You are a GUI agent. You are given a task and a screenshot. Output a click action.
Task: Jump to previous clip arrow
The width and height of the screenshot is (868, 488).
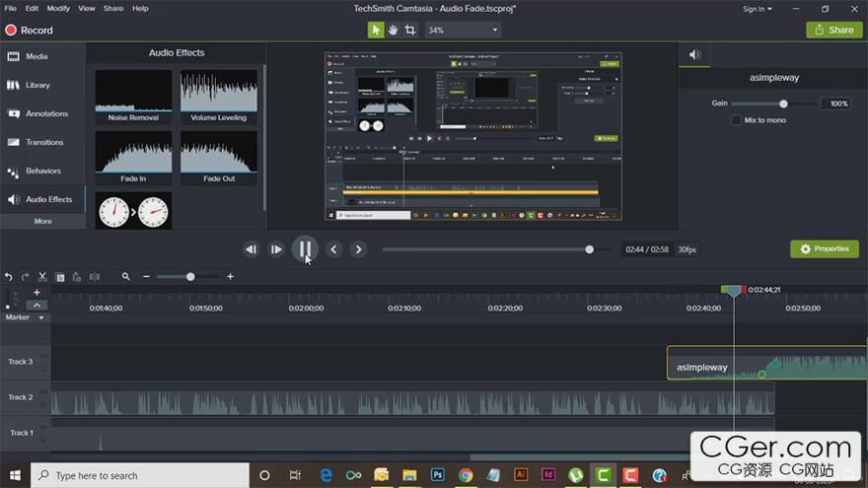(333, 249)
